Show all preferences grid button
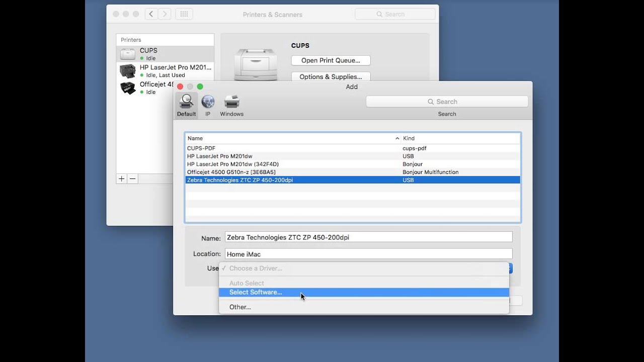This screenshot has height=362, width=644. 184,14
